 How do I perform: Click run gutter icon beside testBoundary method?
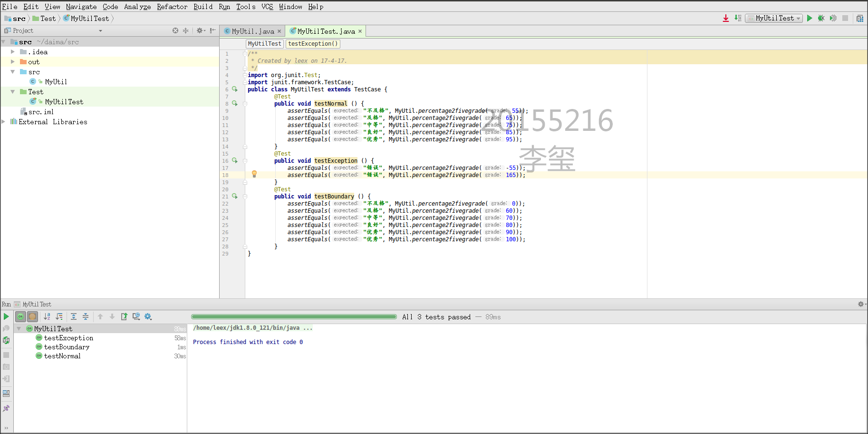(234, 196)
